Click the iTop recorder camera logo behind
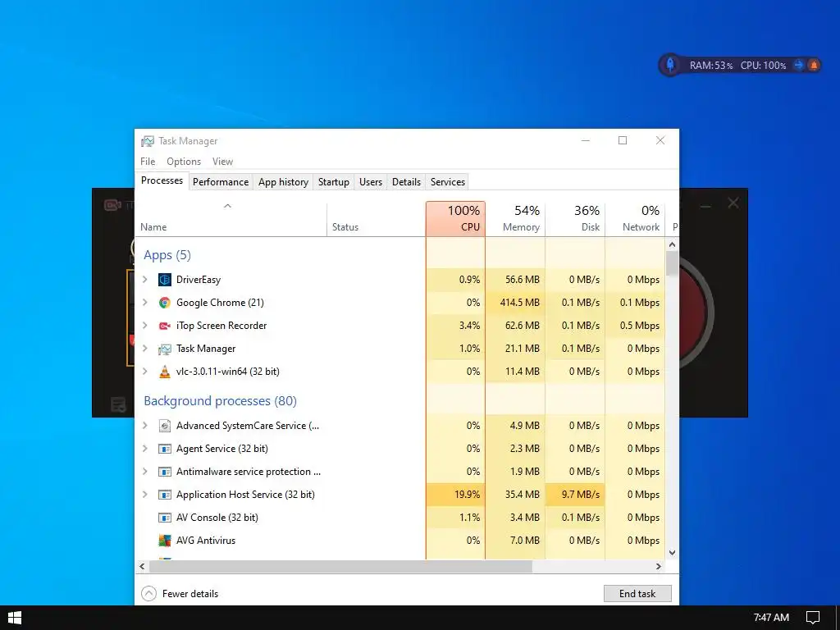Viewport: 840px width, 630px height. pyautogui.click(x=112, y=204)
